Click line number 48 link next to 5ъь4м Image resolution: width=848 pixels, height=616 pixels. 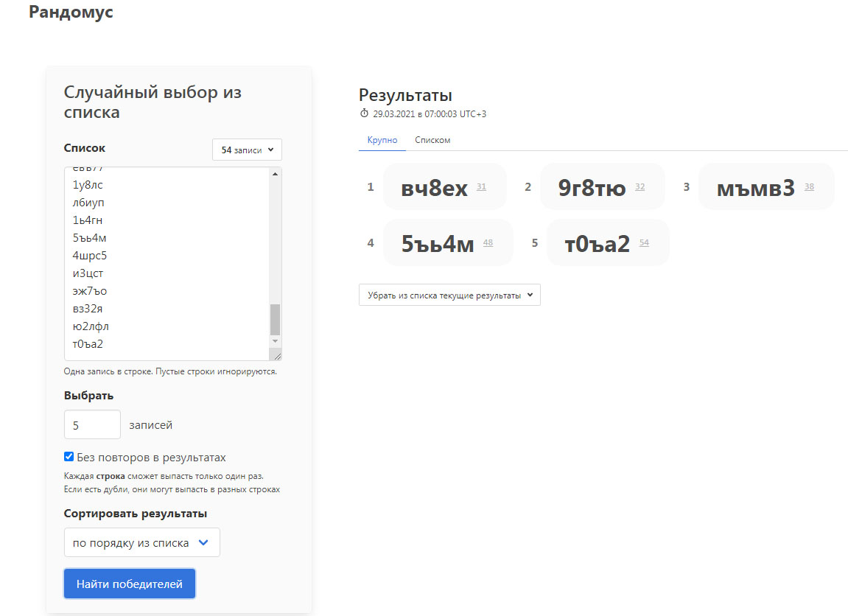(x=488, y=243)
